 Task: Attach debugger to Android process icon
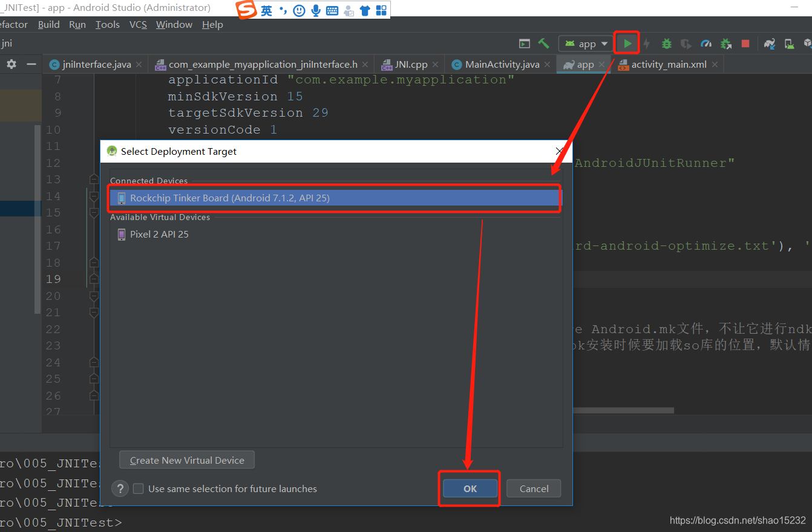click(726, 44)
